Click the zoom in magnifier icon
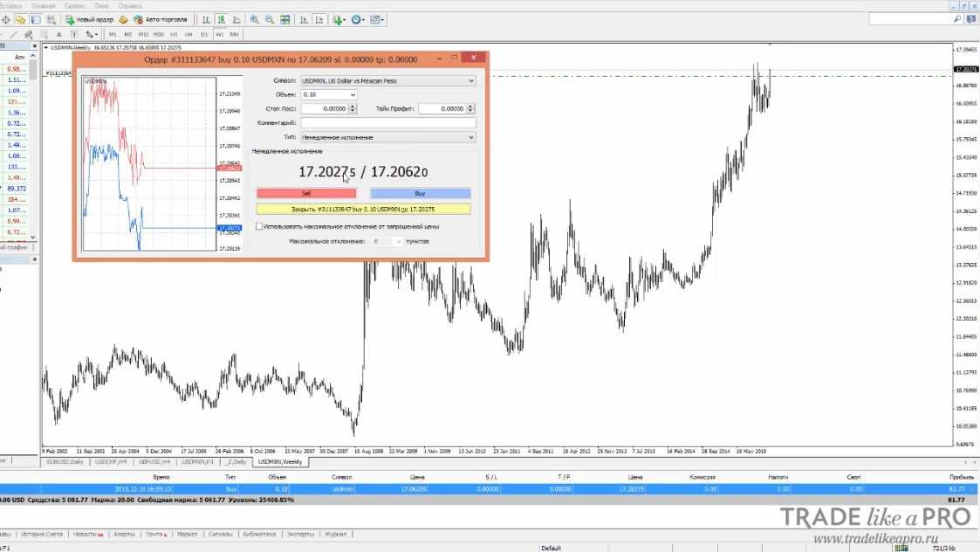 click(254, 19)
